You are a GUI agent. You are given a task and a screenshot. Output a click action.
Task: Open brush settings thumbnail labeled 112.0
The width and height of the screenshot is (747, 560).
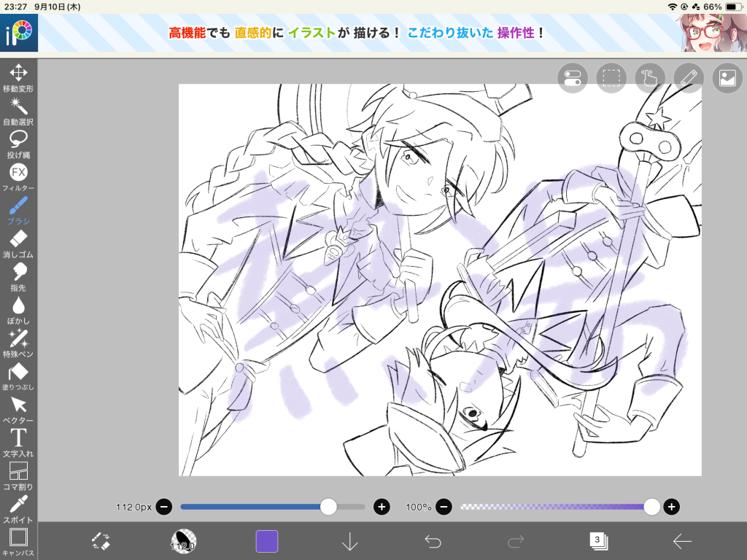click(x=183, y=542)
